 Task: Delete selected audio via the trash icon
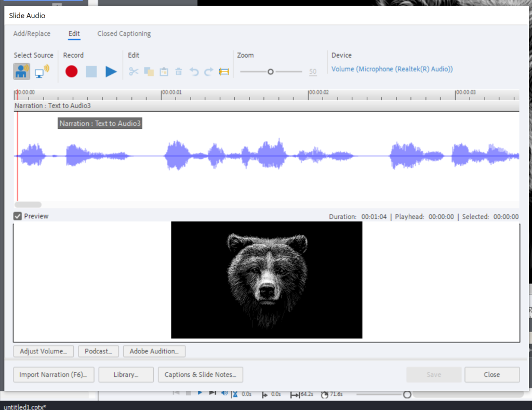[178, 72]
